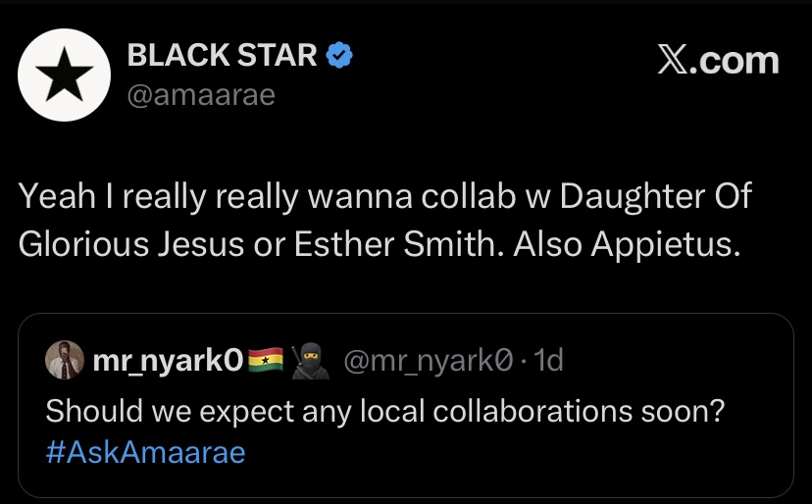Click the 'Should we expect any local collaborations soon?' question
The image size is (812, 504).
tap(384, 408)
